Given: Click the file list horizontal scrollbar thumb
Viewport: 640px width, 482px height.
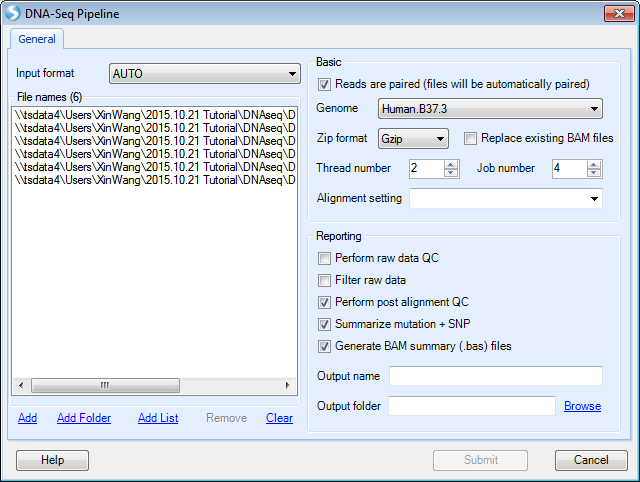Looking at the screenshot, I should point(105,385).
